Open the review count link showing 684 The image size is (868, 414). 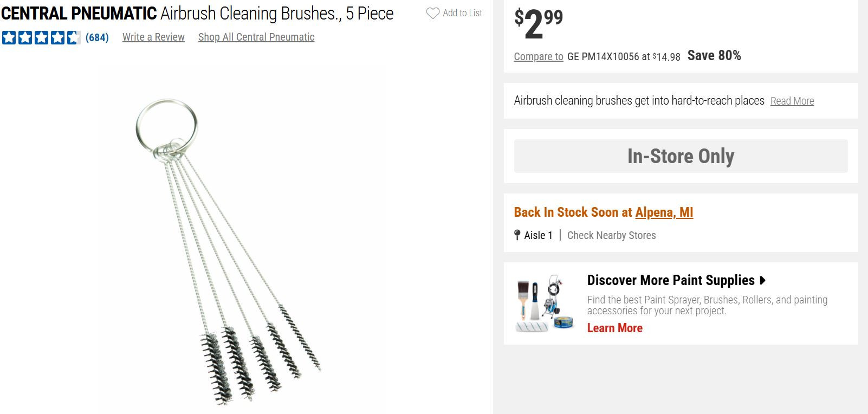98,37
